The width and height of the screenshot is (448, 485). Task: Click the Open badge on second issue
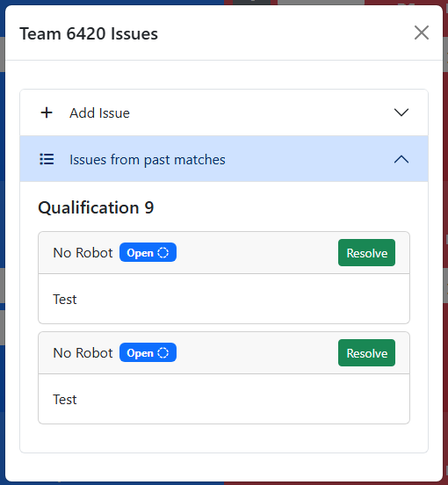[148, 352]
